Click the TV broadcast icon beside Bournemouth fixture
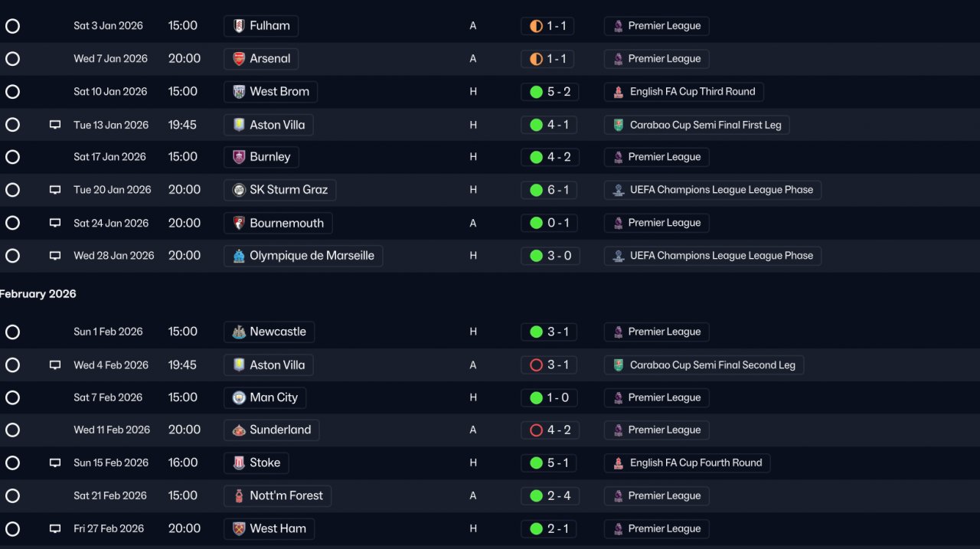Image resolution: width=980 pixels, height=549 pixels. point(55,223)
